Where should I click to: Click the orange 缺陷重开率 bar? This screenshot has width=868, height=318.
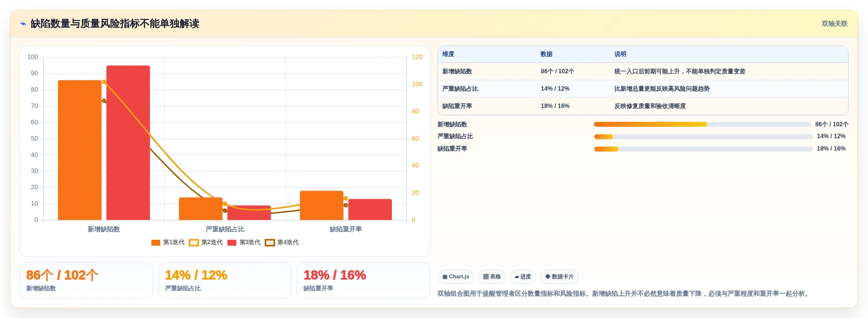(x=321, y=206)
